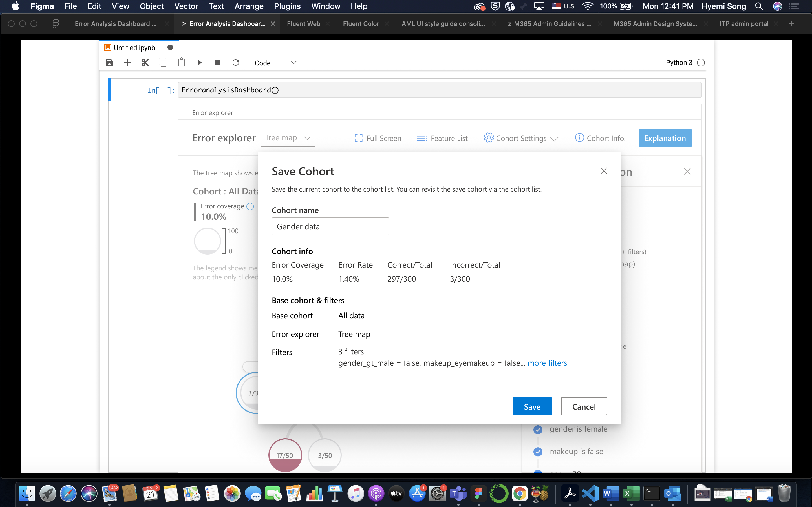The height and width of the screenshot is (507, 812).
Task: Open 'more filters' link
Action: pos(547,363)
